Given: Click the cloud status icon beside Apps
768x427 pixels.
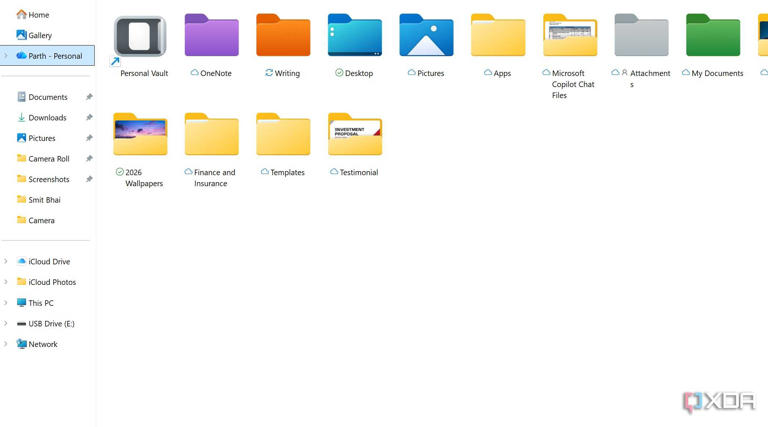Looking at the screenshot, I should click(x=488, y=72).
